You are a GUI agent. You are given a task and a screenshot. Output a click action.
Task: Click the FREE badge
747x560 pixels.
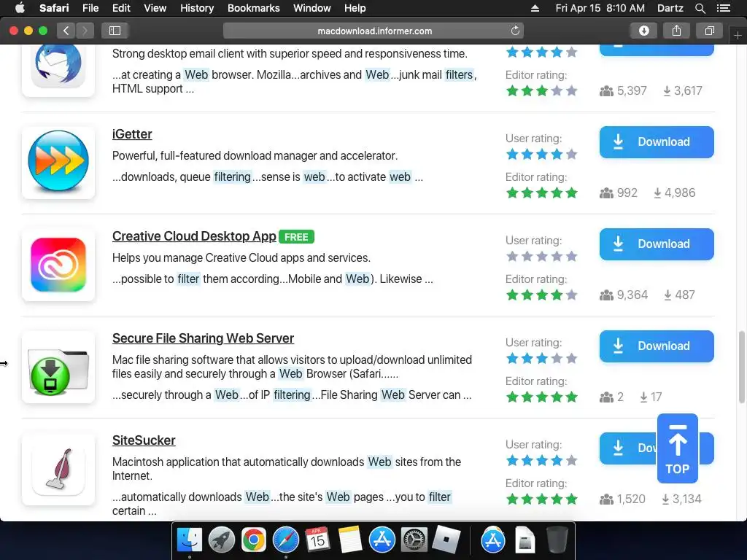[296, 237]
